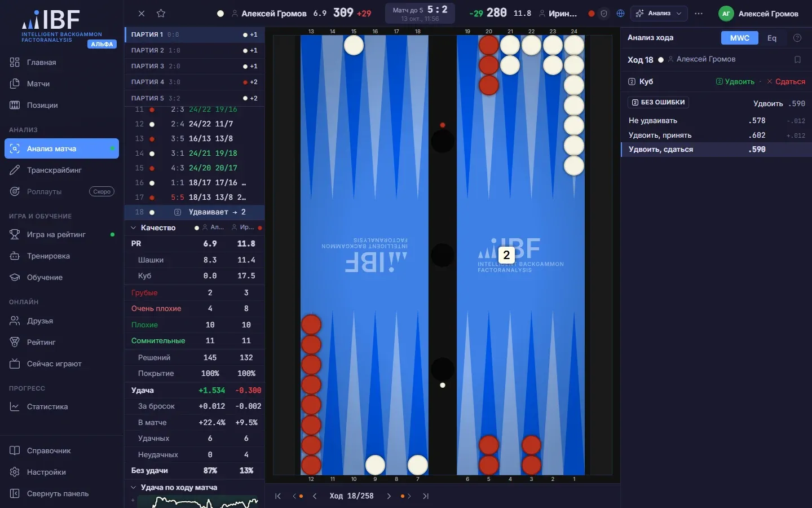Open the three-dots more options menu
This screenshot has height=508, width=812.
click(699, 14)
